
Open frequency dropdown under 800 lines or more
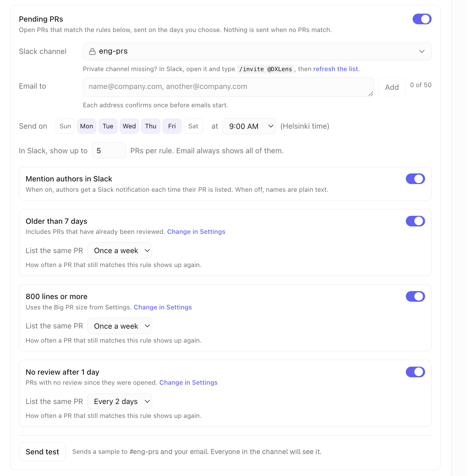click(x=120, y=326)
